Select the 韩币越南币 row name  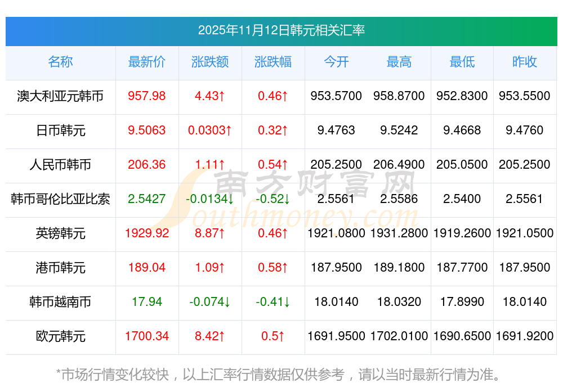60,302
